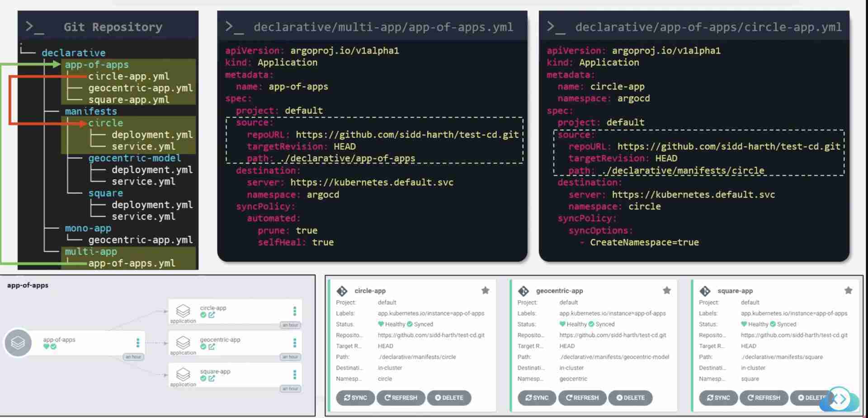Screen dimensions: 868x418
Task: Click the synced checkmark on circle-app node
Action: pos(203,315)
